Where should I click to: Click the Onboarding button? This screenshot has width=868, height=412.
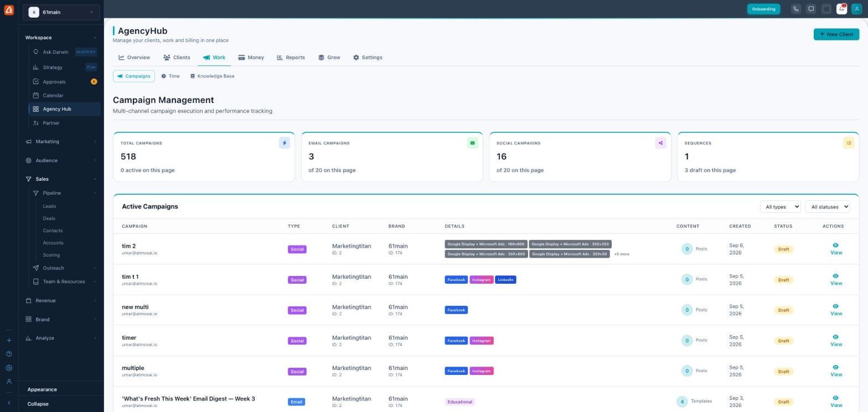(763, 9)
